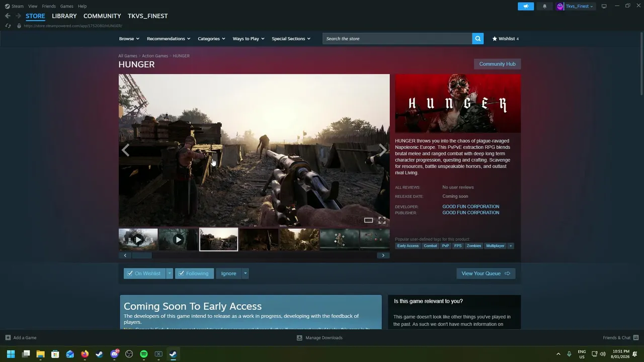Play the second video thumbnail
Image resolution: width=644 pixels, height=362 pixels.
[x=178, y=240]
